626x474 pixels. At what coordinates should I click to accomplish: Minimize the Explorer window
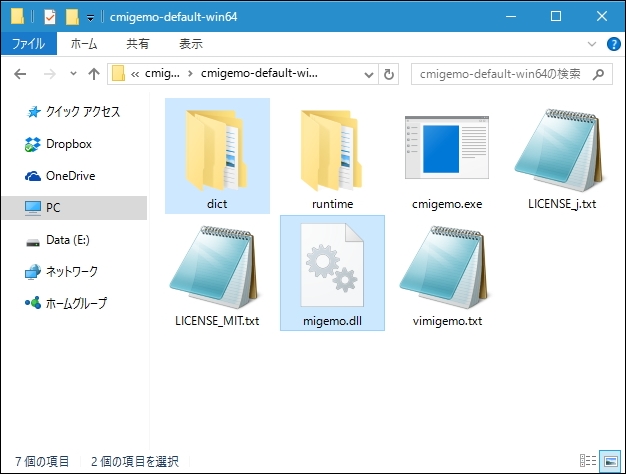coord(511,16)
